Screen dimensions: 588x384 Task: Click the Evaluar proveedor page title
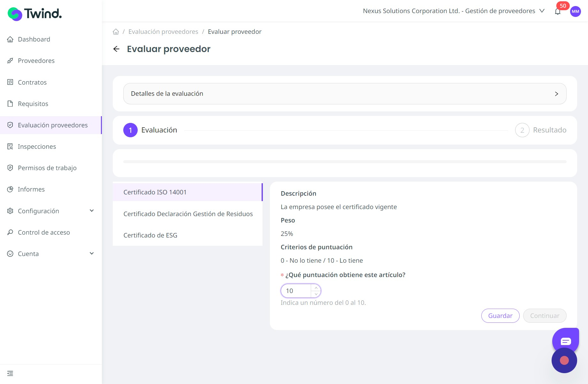(169, 49)
